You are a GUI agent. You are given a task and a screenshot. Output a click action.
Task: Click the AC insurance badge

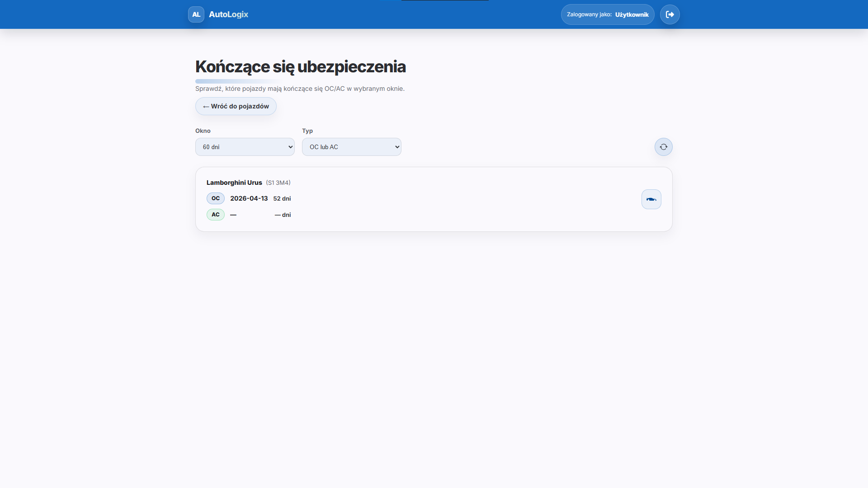pos(216,215)
